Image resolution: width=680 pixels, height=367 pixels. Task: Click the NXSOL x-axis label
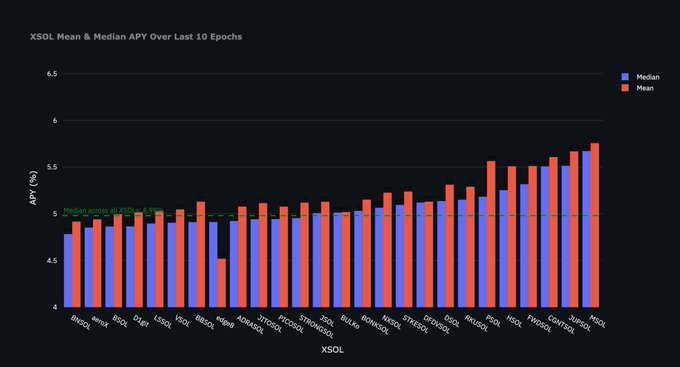(392, 322)
